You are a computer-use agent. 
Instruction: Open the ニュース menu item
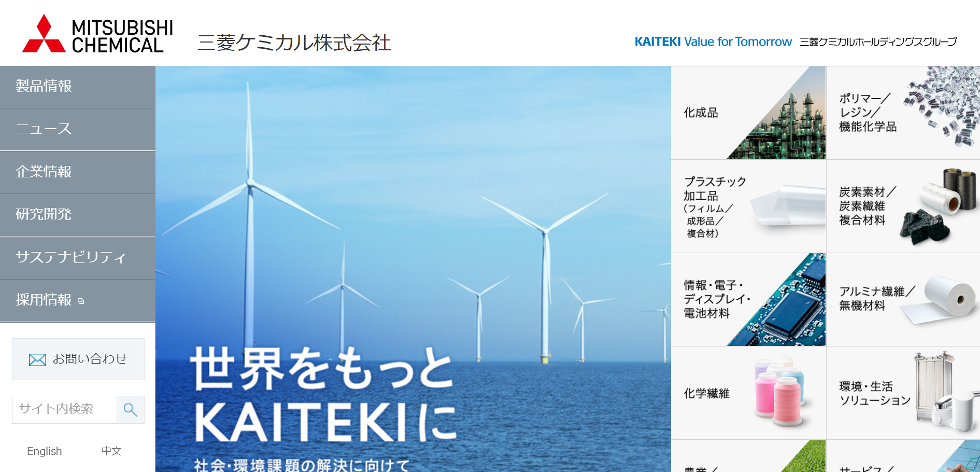pos(78,130)
